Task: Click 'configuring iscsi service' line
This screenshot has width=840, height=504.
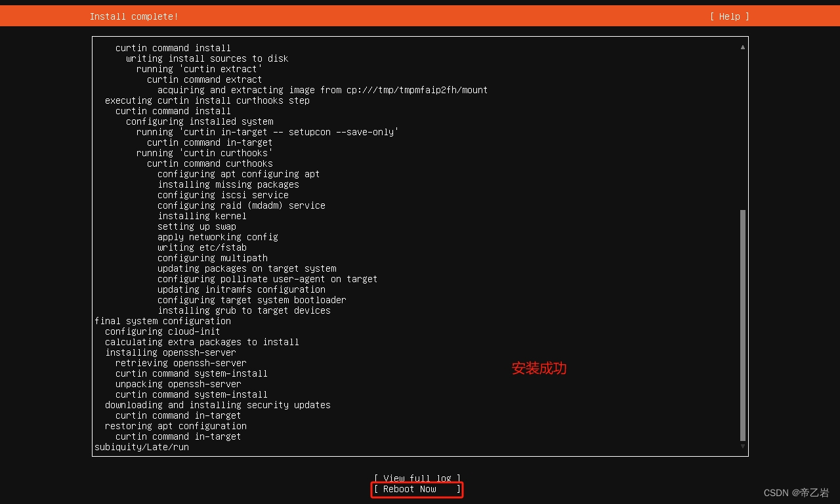Action: click(x=223, y=195)
